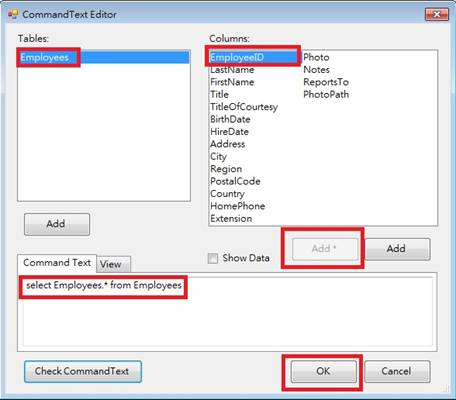Choose the TitleOfCourtesy column

(244, 107)
